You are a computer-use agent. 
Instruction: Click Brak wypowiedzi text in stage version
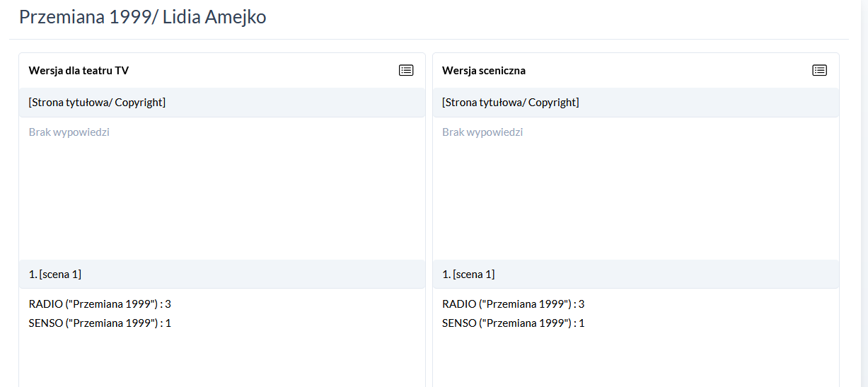[482, 132]
